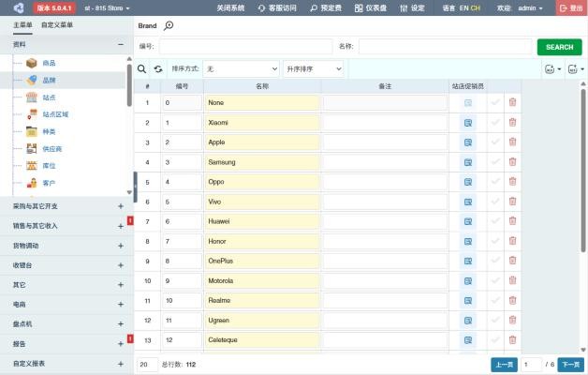
Task: Collapse the 资料 menu section
Action: point(121,44)
